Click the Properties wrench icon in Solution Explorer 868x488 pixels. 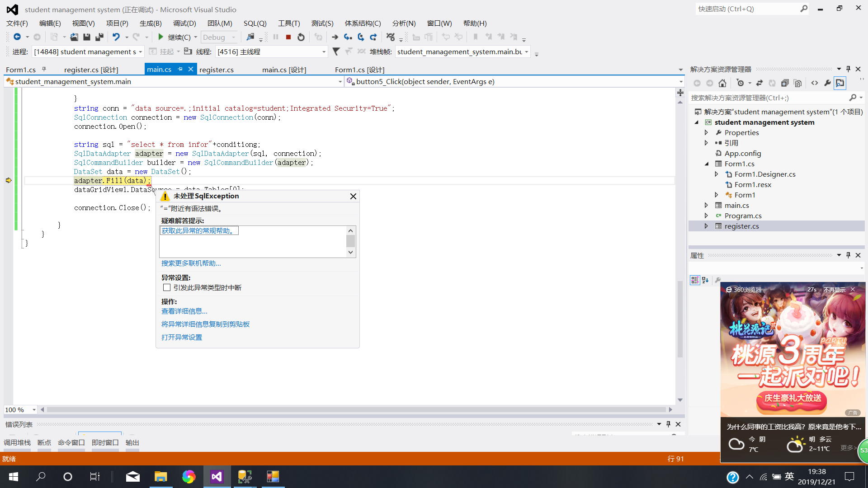(827, 83)
